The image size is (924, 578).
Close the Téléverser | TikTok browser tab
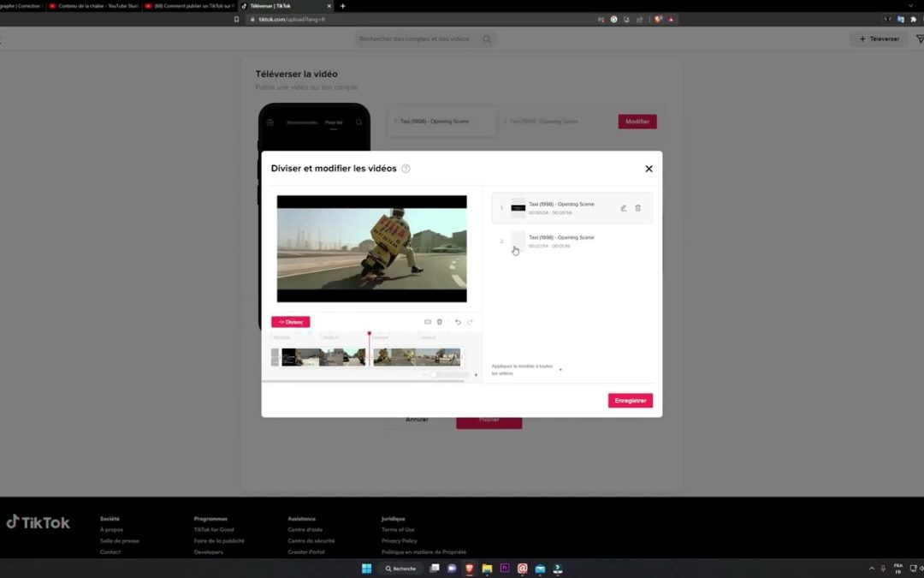tap(329, 6)
